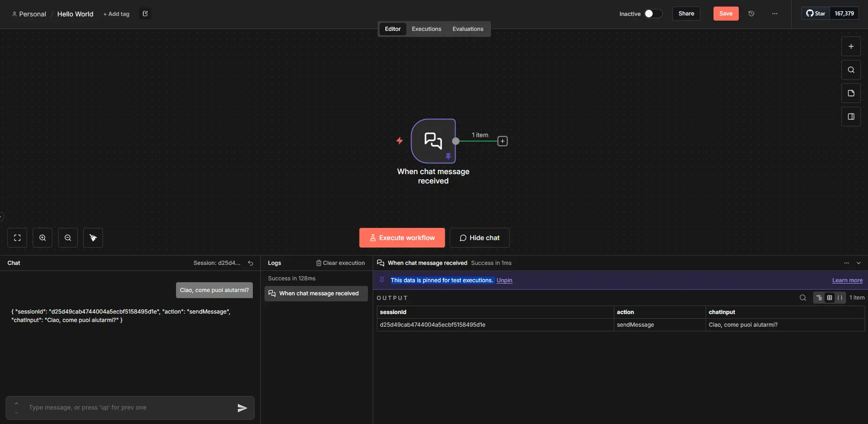Open the Evaluations tab
The image size is (868, 424).
tap(468, 29)
